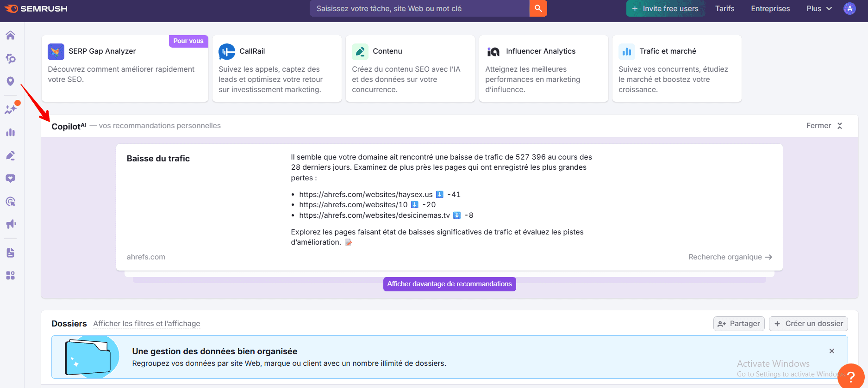
Task: Open the SERP Gap Analyzer card title
Action: pos(102,51)
